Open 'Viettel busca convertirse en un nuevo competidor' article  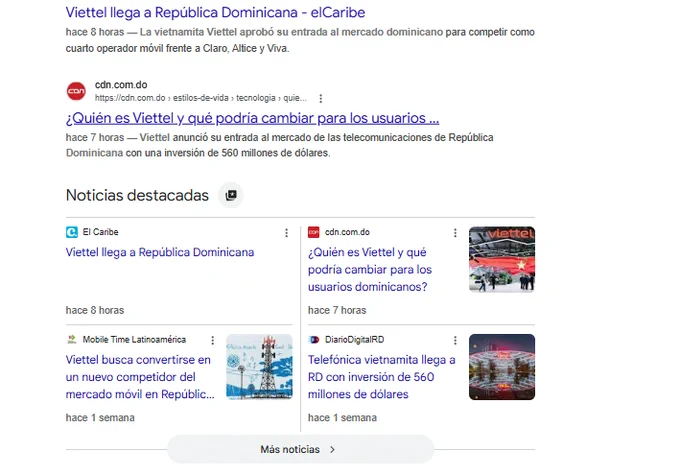[x=140, y=377]
